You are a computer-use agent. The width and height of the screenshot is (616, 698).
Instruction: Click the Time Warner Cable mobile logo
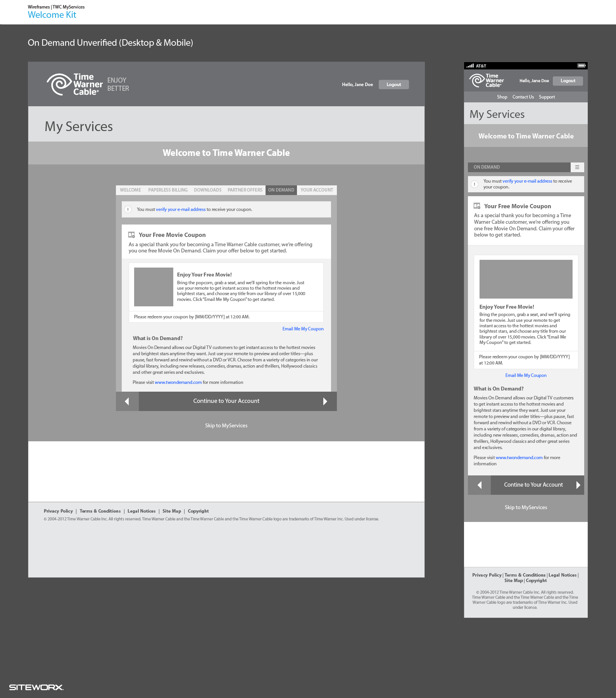click(487, 80)
